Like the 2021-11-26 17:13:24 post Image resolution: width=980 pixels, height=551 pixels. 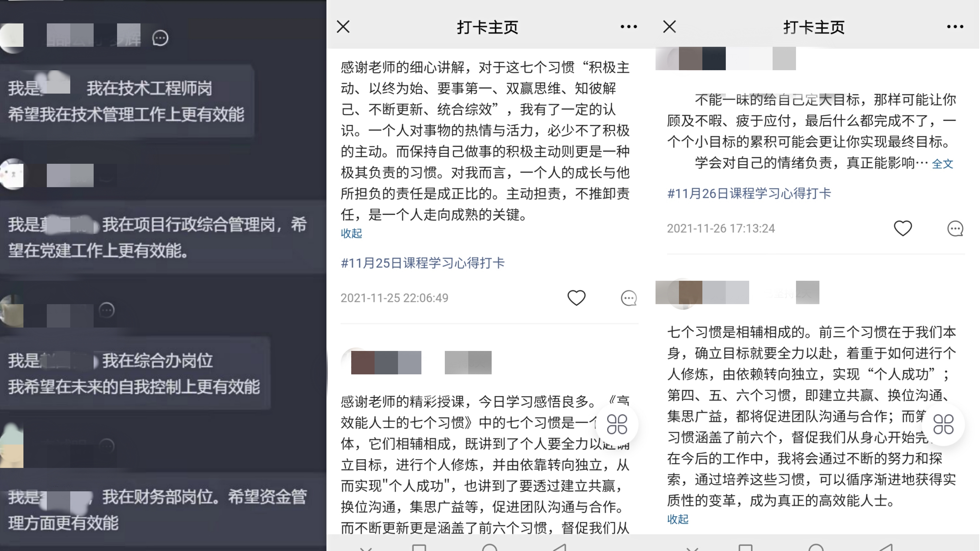click(x=903, y=228)
